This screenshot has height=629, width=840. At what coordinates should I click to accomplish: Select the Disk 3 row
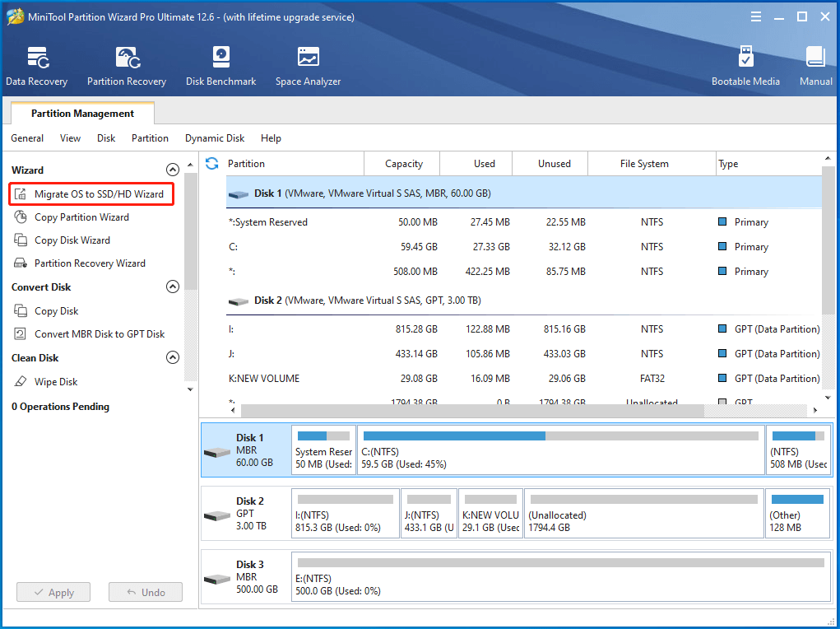click(245, 576)
